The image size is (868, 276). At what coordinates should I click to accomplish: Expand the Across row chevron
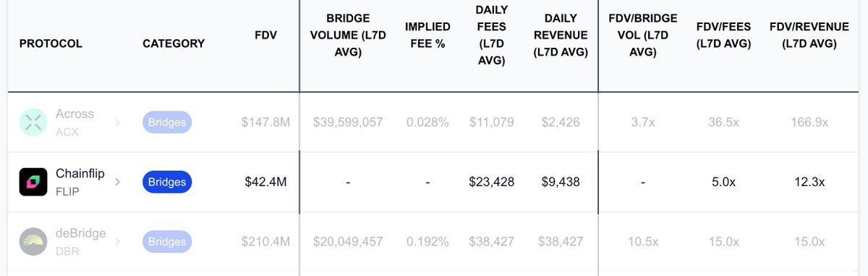click(x=118, y=122)
